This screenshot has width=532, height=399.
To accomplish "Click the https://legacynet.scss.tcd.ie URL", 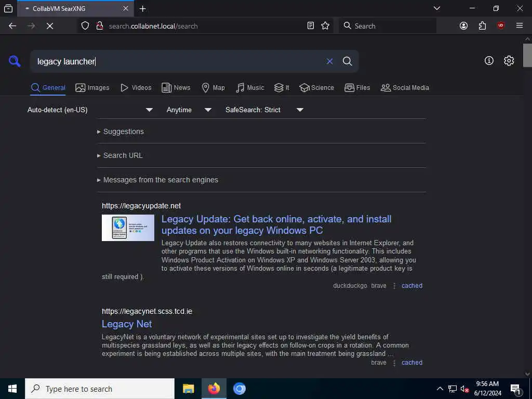I will point(147,312).
